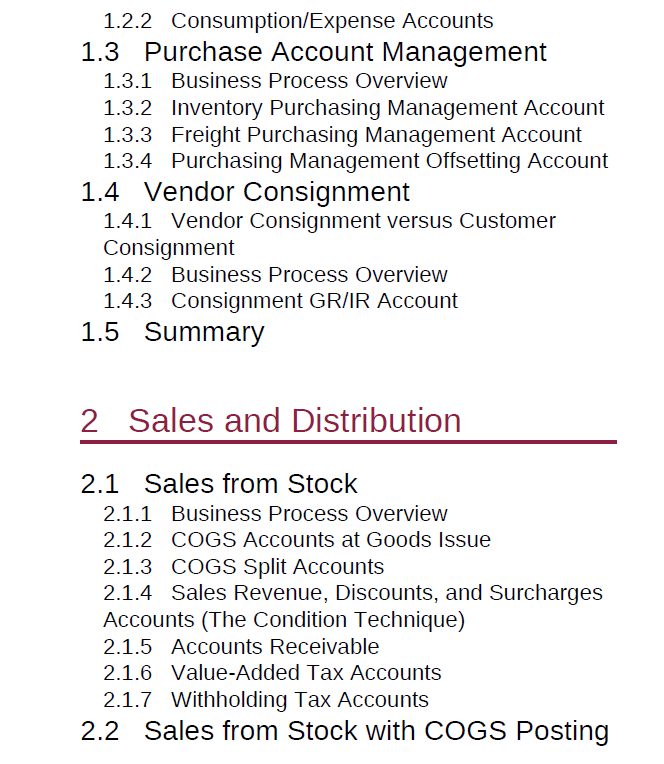Click Withholding Tax Accounts entry
Viewport: 664px width, 764px height.
[266, 700]
